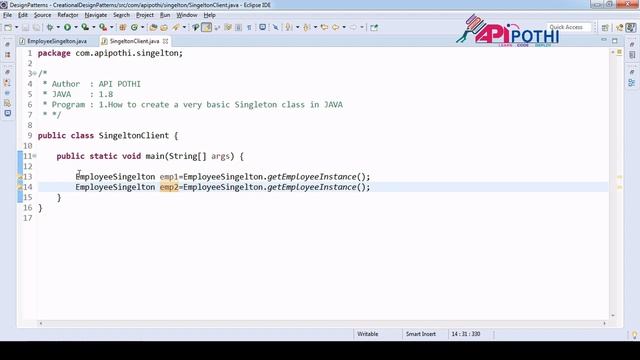Open the Console view icon in left trim

point(8,113)
